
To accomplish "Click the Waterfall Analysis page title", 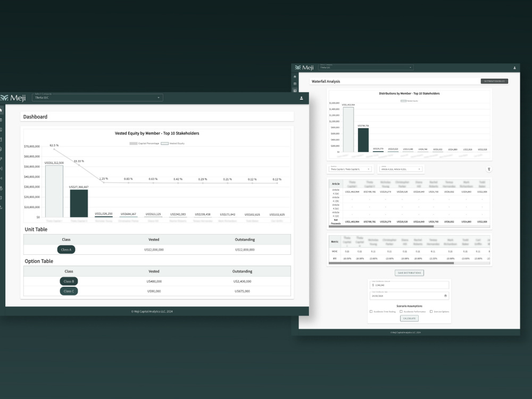I will click(326, 81).
